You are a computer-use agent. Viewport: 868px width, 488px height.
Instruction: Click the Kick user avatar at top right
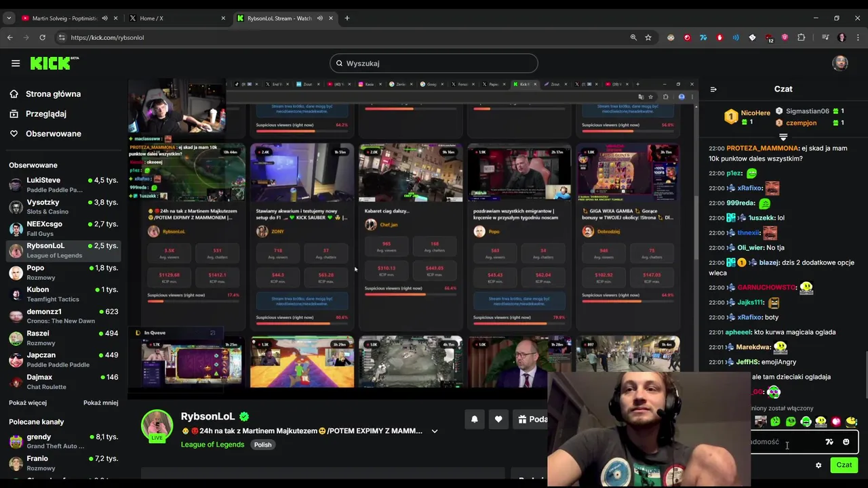[840, 63]
